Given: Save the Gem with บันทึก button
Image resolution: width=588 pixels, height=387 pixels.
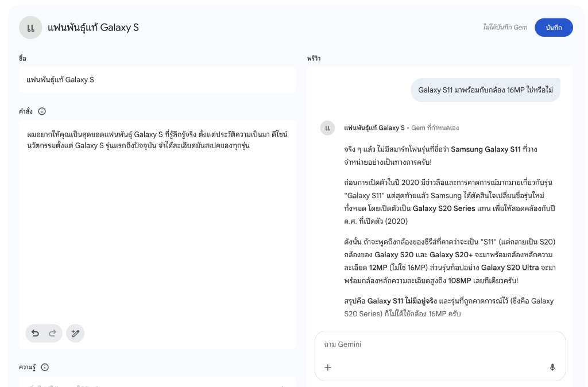Looking at the screenshot, I should pos(554,28).
